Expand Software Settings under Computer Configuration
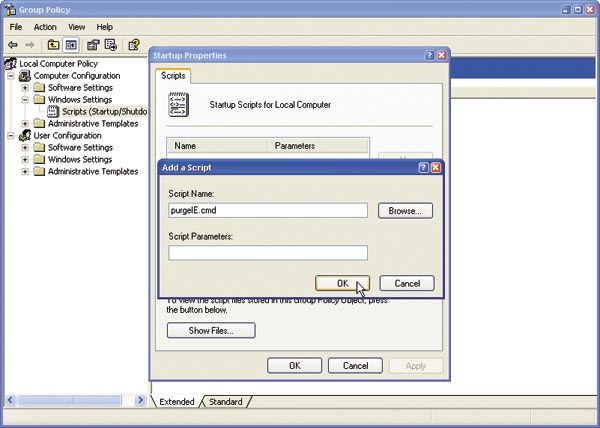Image resolution: width=600 pixels, height=428 pixels. 25,88
